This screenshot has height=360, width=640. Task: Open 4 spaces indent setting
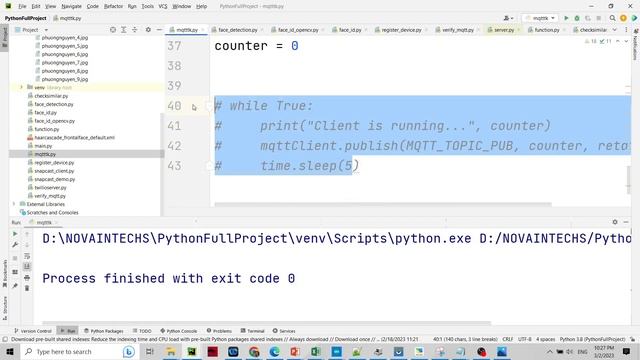click(x=545, y=340)
